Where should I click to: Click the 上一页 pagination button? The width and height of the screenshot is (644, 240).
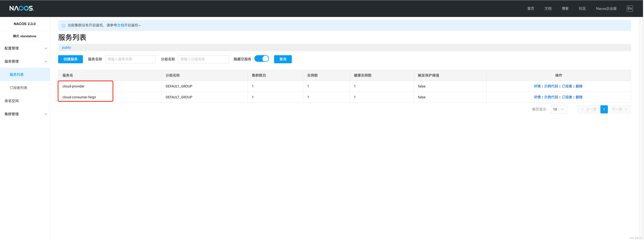tap(589, 109)
